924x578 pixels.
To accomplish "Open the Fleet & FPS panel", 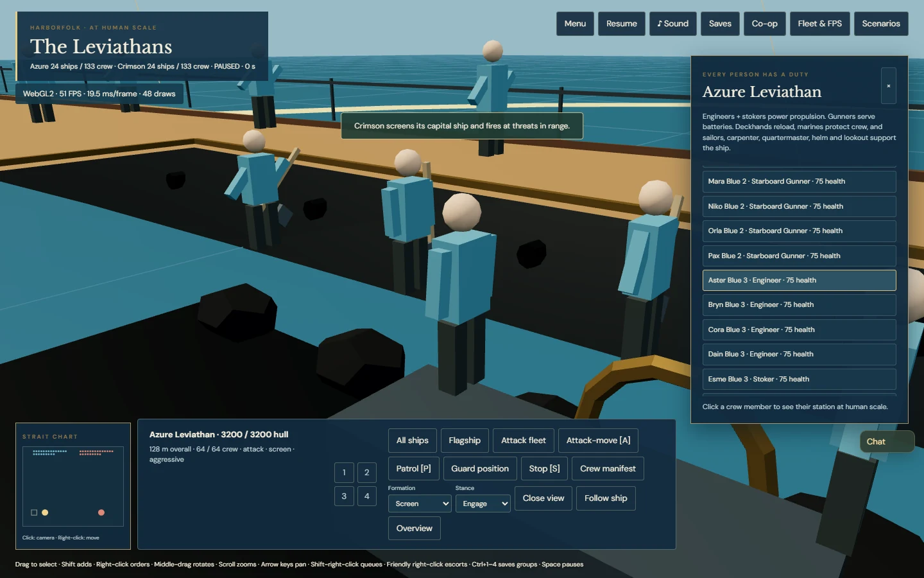I will [x=819, y=24].
